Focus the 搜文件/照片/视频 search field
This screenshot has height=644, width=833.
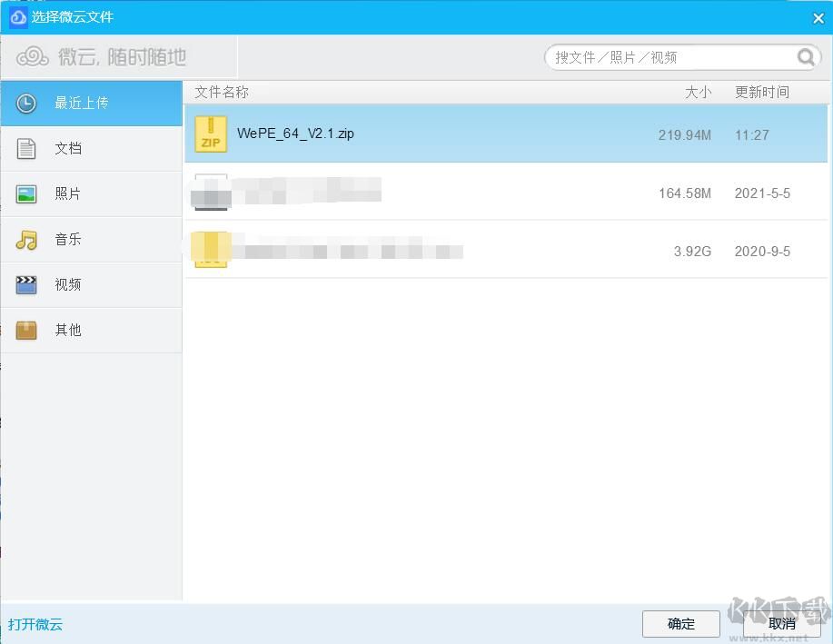tap(682, 57)
